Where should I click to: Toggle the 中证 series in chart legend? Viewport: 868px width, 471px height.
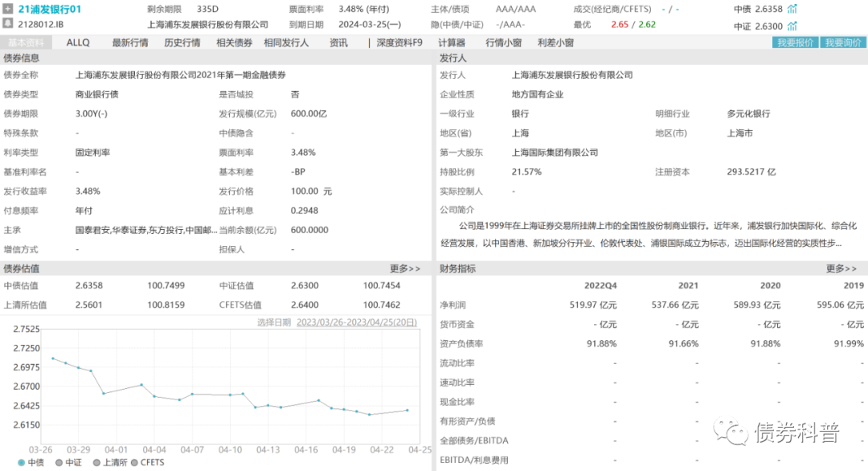coord(68,462)
